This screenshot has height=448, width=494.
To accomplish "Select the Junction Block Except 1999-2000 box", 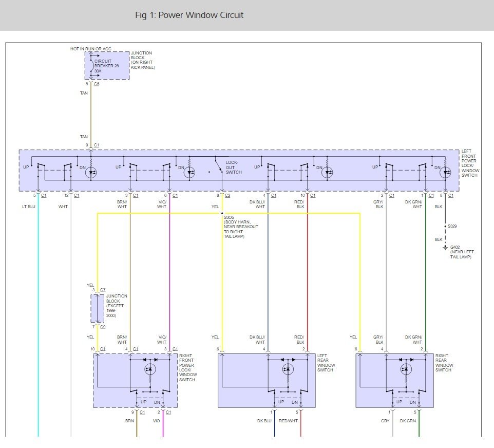I will [x=97, y=309].
